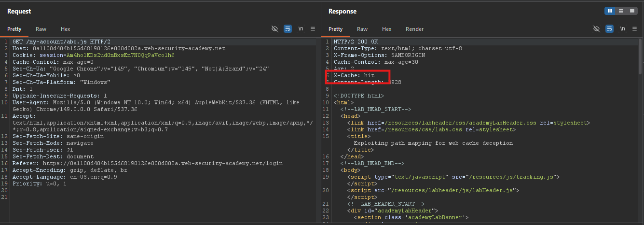Toggle \n newline display in Request panel
The image size is (644, 225).
click(301, 29)
